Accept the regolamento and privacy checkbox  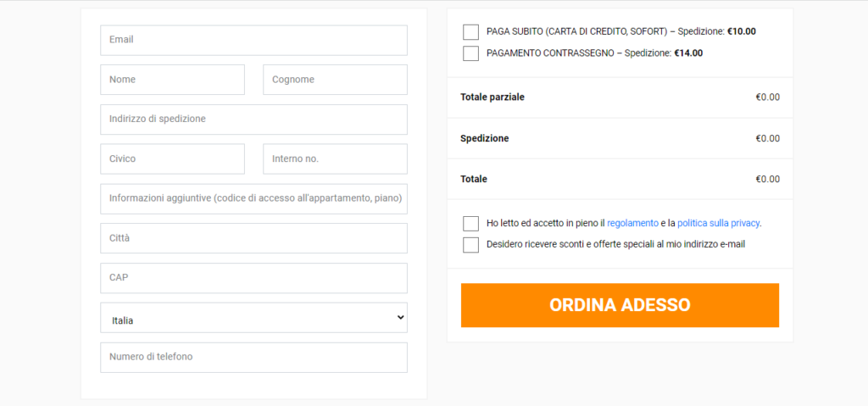[470, 224]
